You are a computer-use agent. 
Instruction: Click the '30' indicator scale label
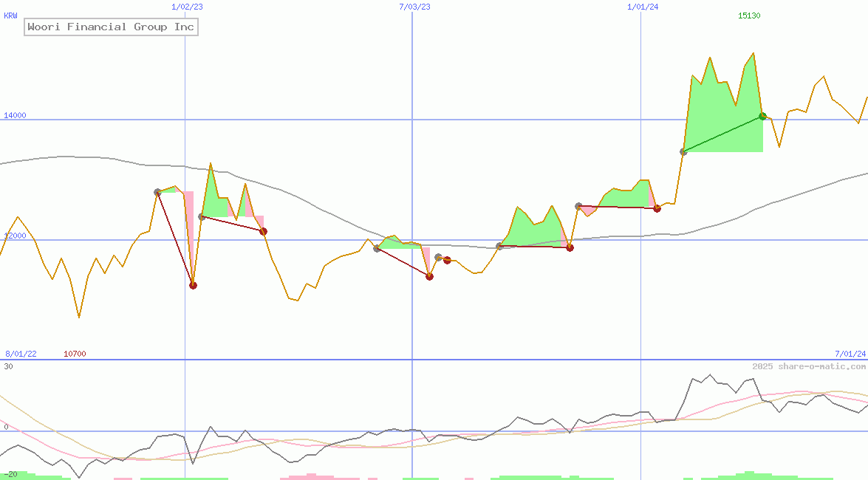(x=8, y=366)
